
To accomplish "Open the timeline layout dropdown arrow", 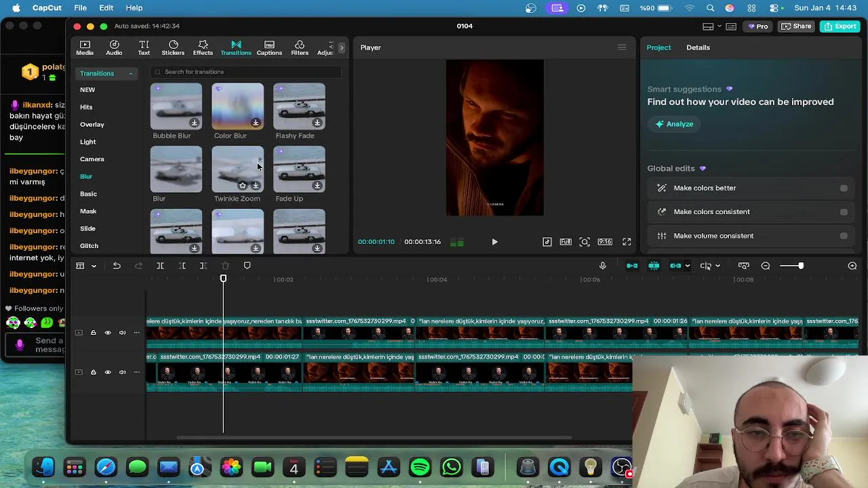I will pyautogui.click(x=94, y=266).
